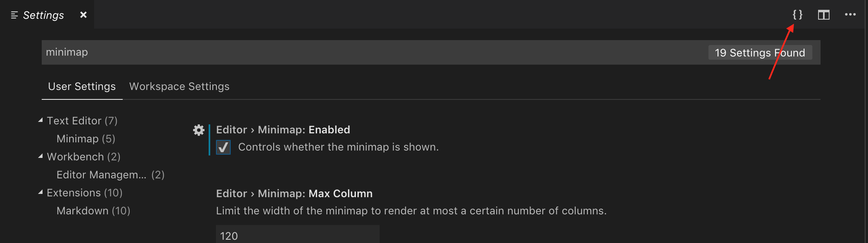This screenshot has width=868, height=243.
Task: Click the Editor Minimap Enabled setting title
Action: click(283, 130)
